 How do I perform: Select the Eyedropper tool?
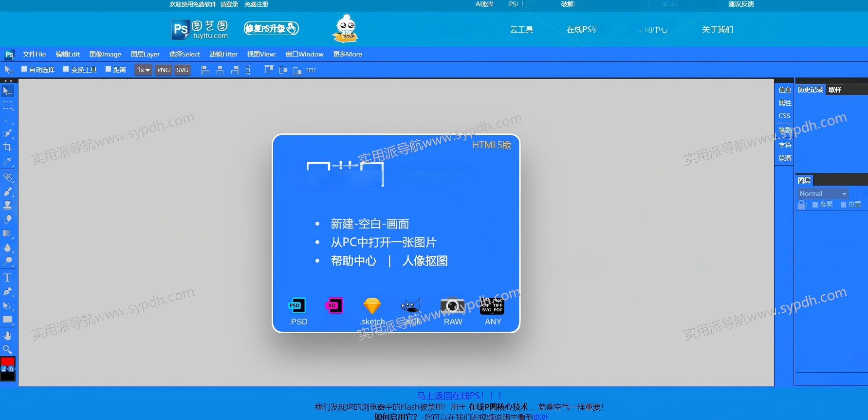(x=7, y=161)
